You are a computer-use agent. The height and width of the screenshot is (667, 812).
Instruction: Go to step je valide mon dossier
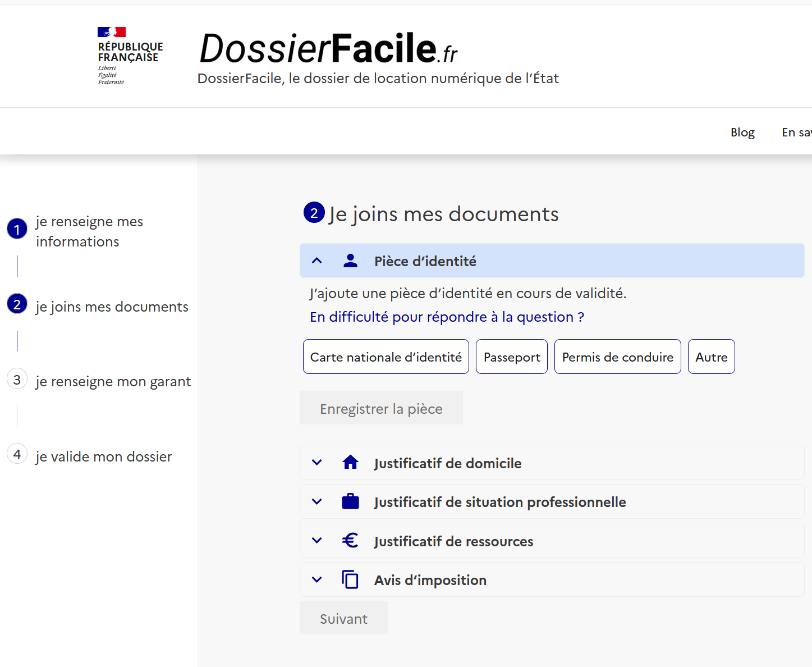point(104,456)
